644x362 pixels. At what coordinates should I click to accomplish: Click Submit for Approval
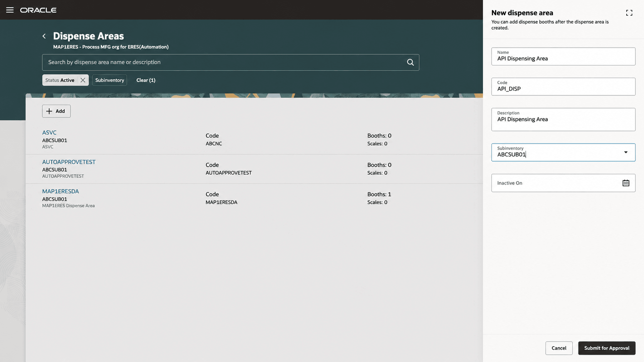[607, 348]
